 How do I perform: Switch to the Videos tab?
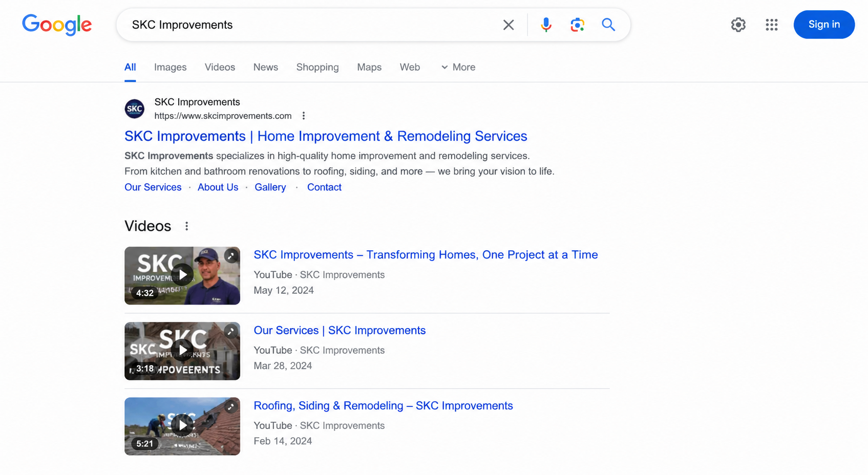[220, 67]
